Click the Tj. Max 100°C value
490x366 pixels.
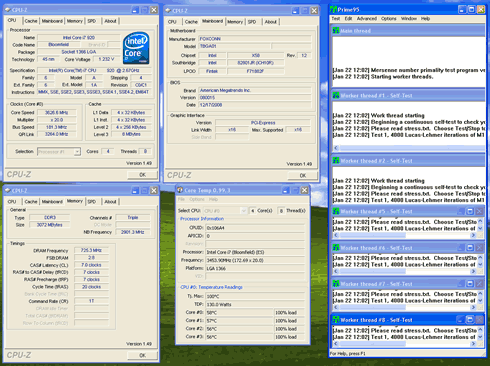coord(255,296)
